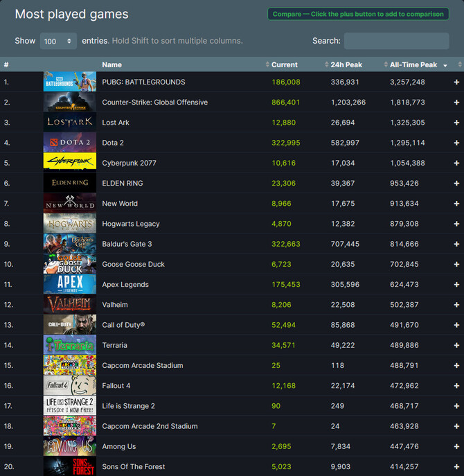
Task: Open Among Us name link
Action: (119, 447)
